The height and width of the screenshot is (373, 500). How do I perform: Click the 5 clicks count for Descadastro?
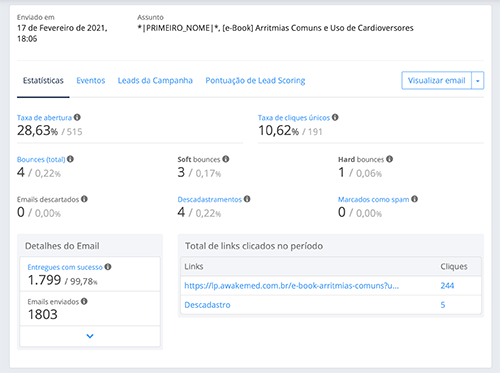[x=443, y=305]
